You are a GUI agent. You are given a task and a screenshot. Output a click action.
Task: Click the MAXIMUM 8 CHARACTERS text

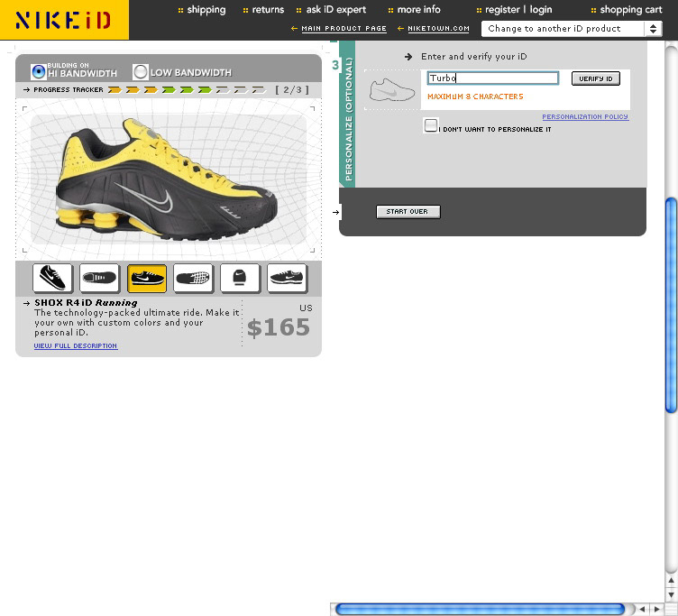click(475, 97)
